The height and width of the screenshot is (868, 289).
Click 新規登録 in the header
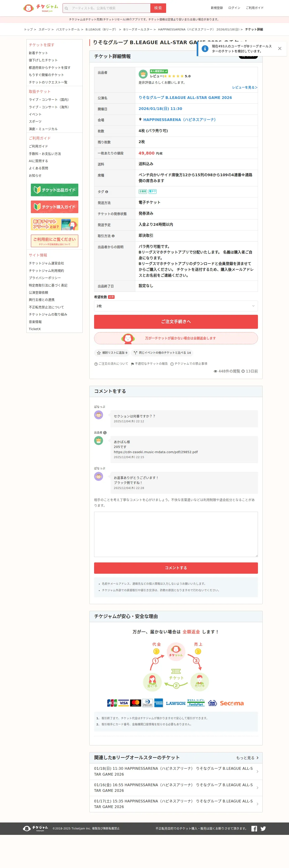(217, 8)
